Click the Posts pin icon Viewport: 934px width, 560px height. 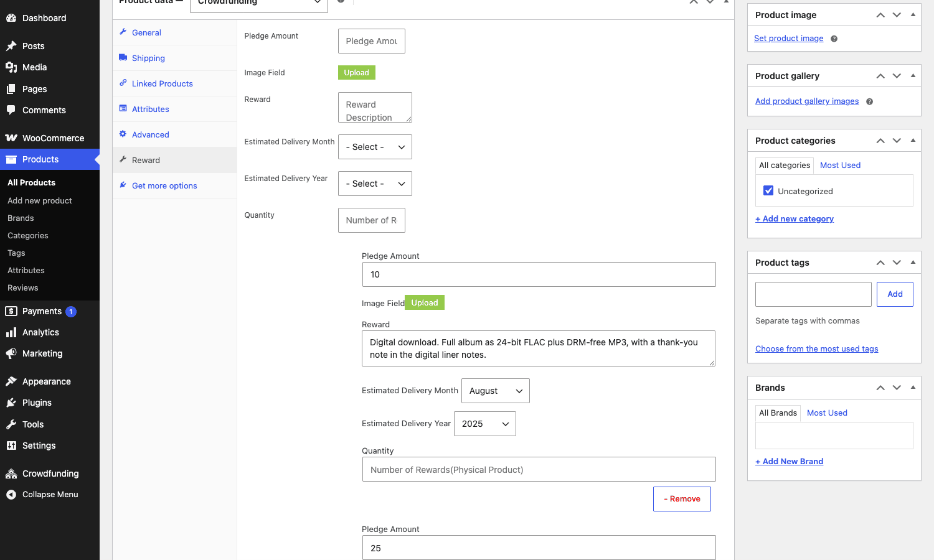coord(11,46)
